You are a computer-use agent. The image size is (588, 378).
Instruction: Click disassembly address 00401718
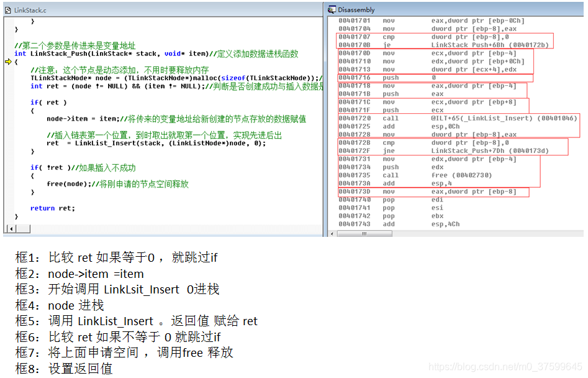[x=355, y=86]
